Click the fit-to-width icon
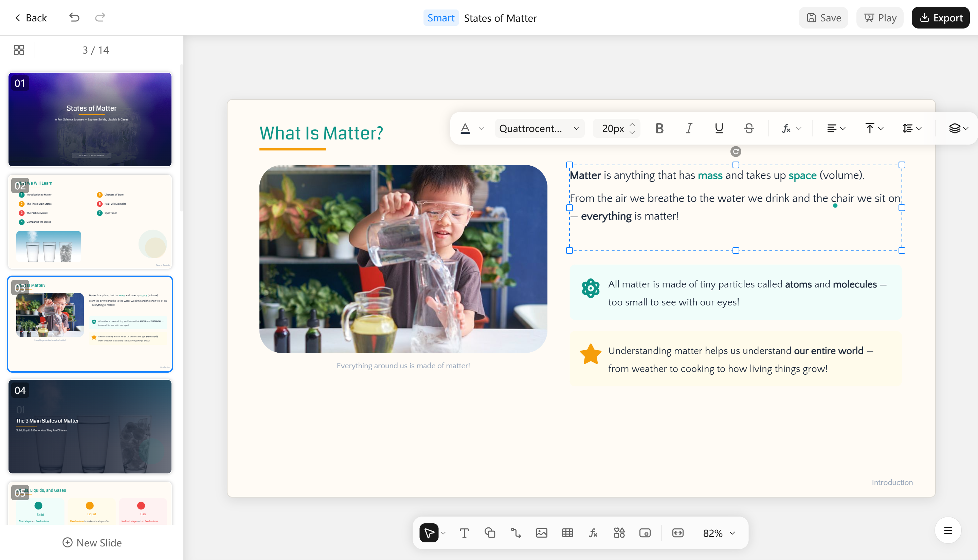Viewport: 978px width, 560px height. 678,533
